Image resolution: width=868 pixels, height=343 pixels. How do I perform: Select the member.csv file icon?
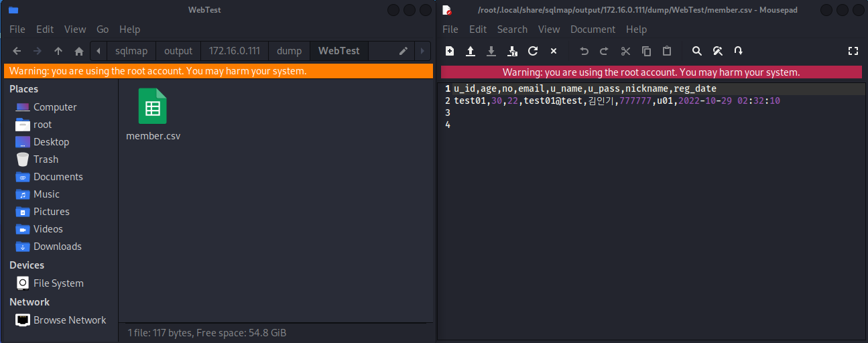[153, 107]
